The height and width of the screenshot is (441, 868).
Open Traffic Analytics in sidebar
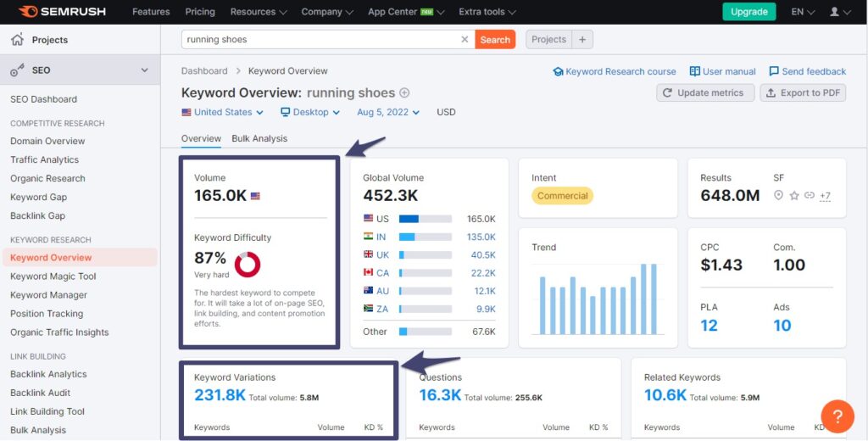tap(44, 159)
